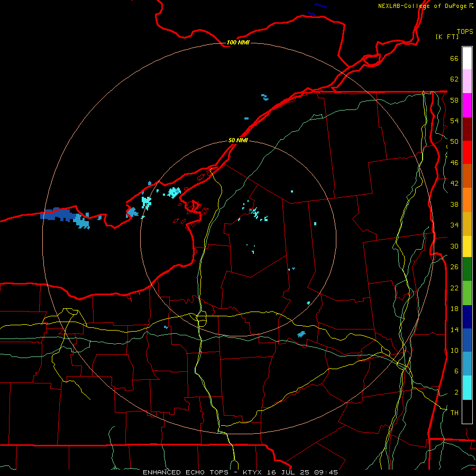Click the TOPS legend heading
Image resolution: width=476 pixels, height=476 pixels.
[465, 31]
